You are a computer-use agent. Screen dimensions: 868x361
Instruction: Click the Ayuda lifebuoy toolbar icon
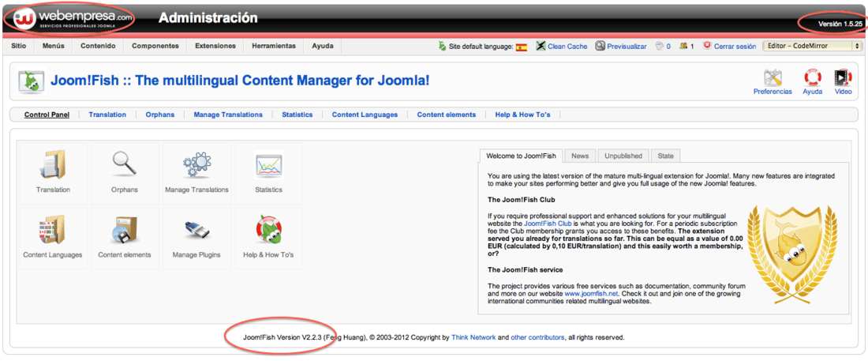812,77
